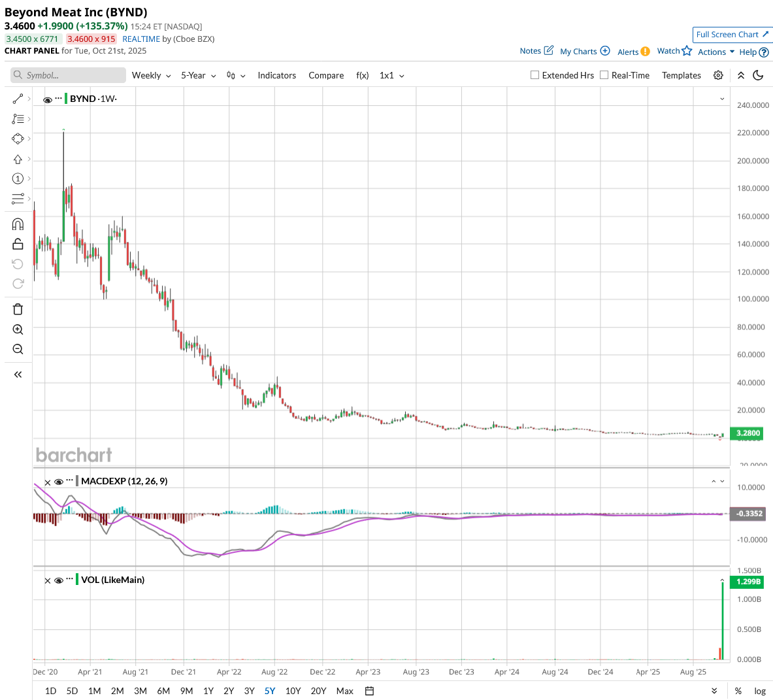
Task: Open Alerts for BYND
Action: (x=633, y=52)
